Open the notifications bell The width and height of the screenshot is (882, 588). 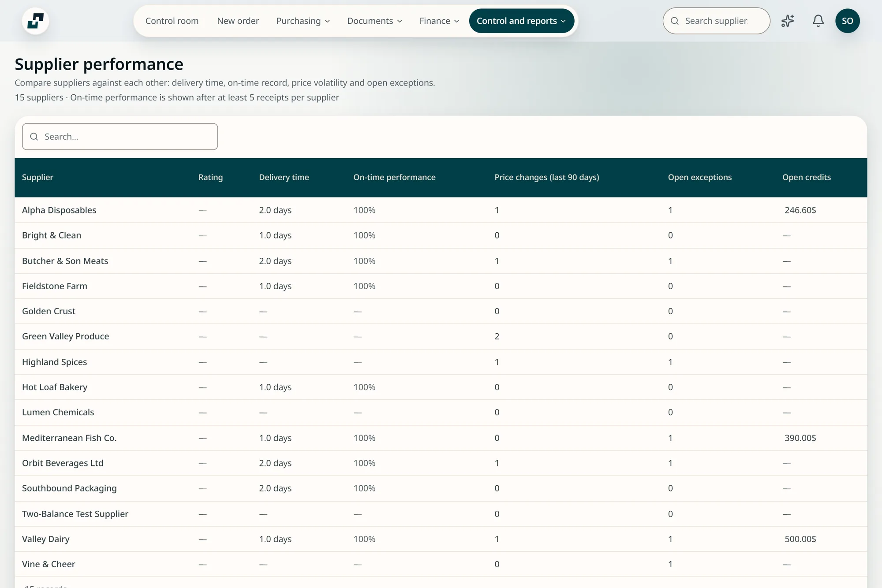click(x=818, y=21)
